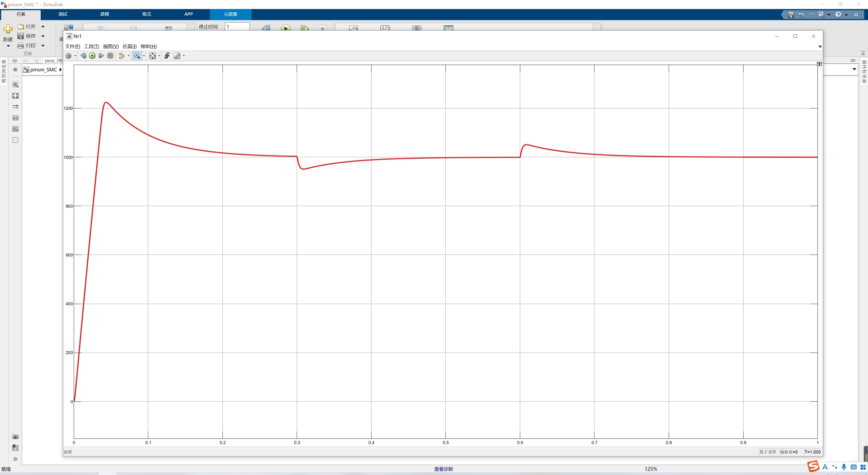Click the area rectangle icon in palette

point(15,140)
